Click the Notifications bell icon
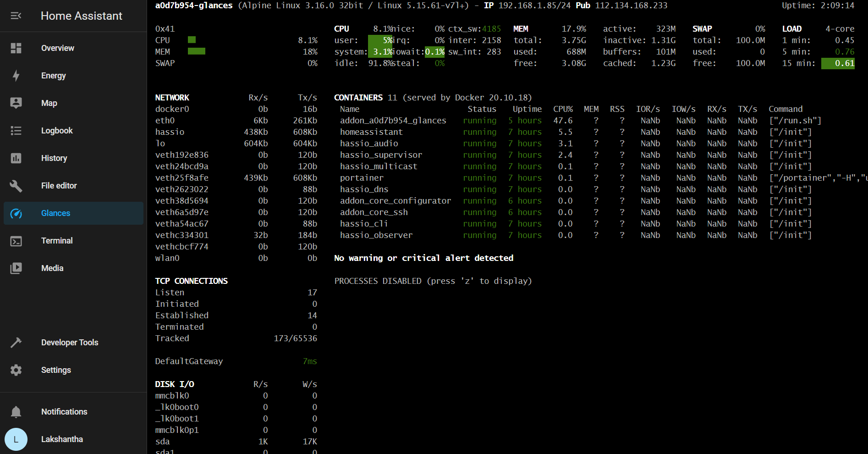 click(16, 412)
